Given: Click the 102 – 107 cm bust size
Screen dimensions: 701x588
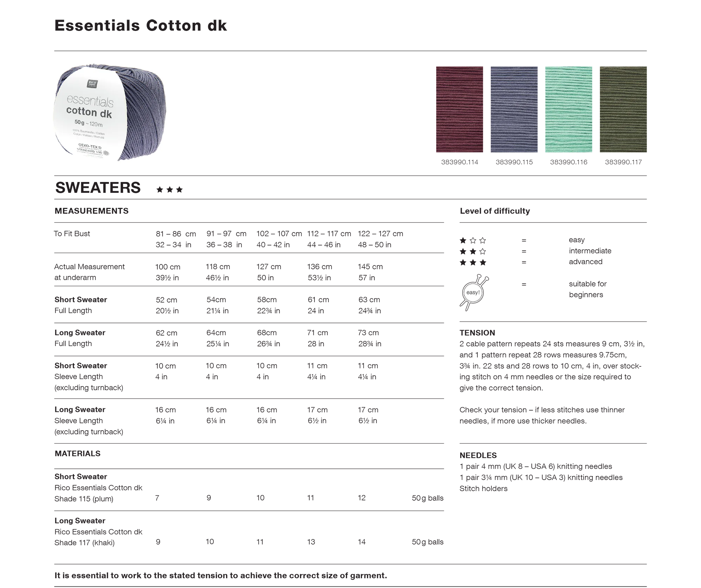Looking at the screenshot, I should [x=279, y=234].
